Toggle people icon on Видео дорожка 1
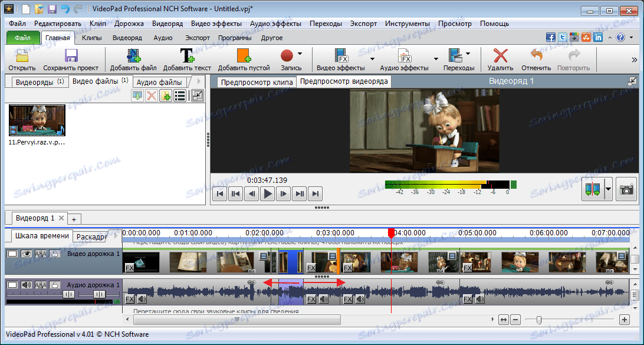Screen dimensions: 644x345 pyautogui.click(x=41, y=254)
